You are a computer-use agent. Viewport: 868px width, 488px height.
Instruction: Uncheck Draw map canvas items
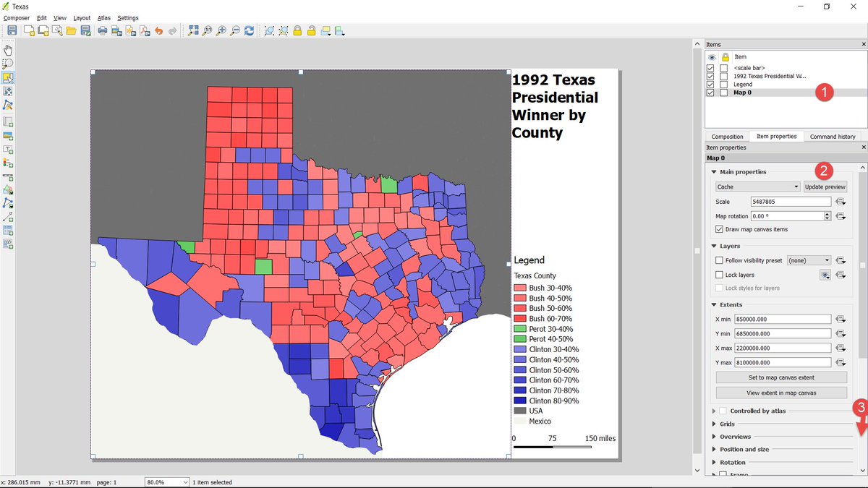(719, 229)
